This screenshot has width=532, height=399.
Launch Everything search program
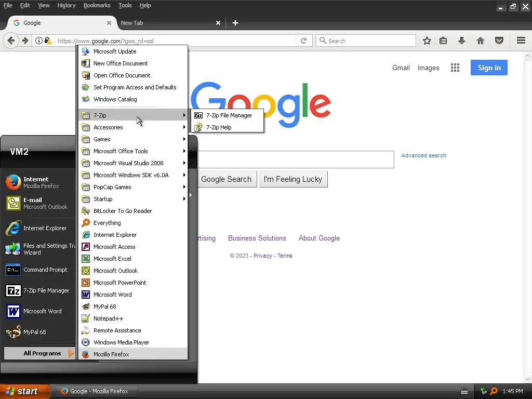click(x=133, y=223)
